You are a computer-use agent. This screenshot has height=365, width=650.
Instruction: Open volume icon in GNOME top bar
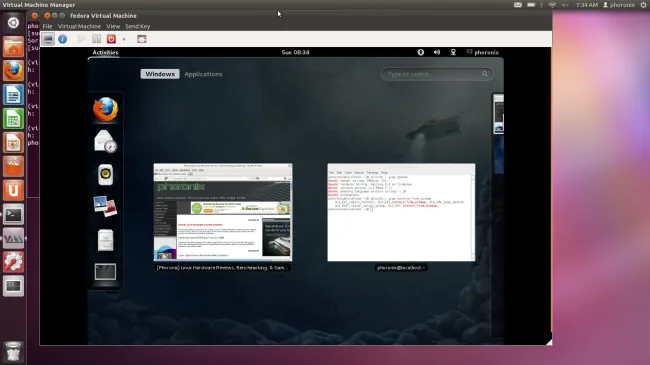point(437,52)
